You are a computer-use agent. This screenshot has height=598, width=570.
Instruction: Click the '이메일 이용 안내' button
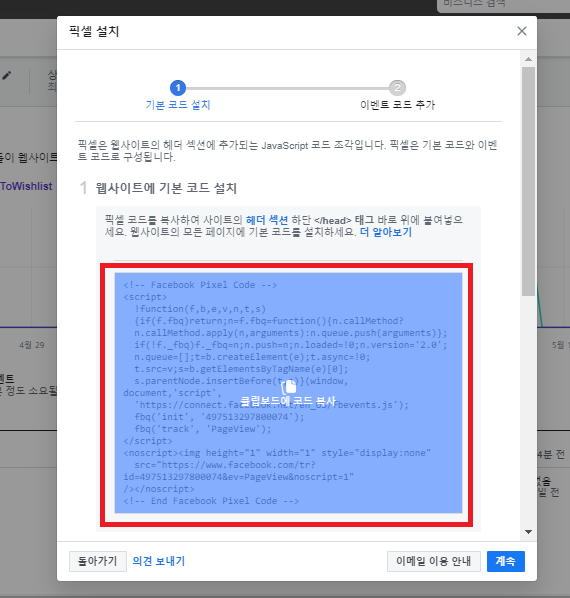tap(434, 561)
